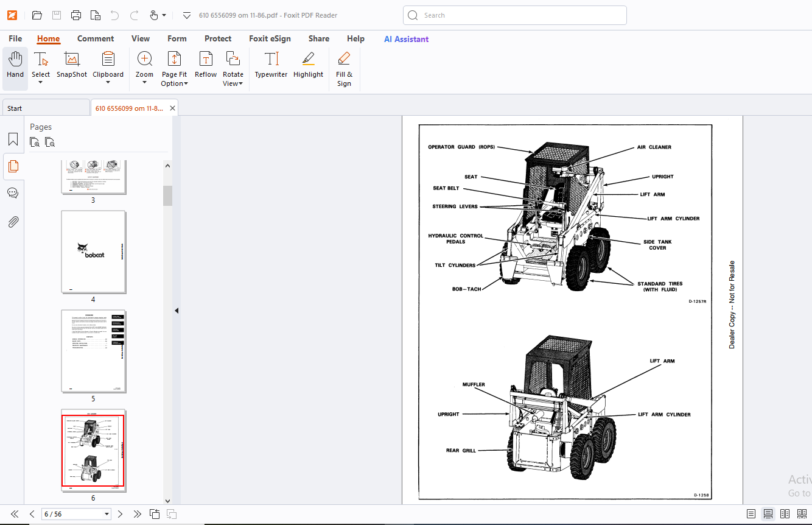Viewport: 812px width, 525px height.
Task: Switch to continuous facing view
Action: coord(802,514)
